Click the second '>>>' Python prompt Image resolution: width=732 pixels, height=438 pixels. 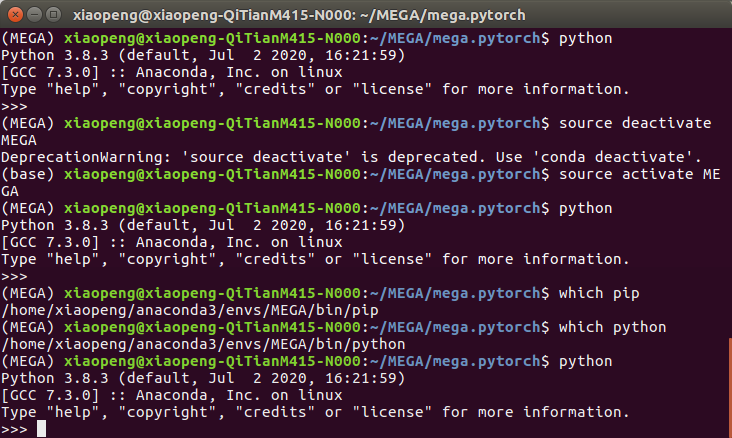[14, 276]
